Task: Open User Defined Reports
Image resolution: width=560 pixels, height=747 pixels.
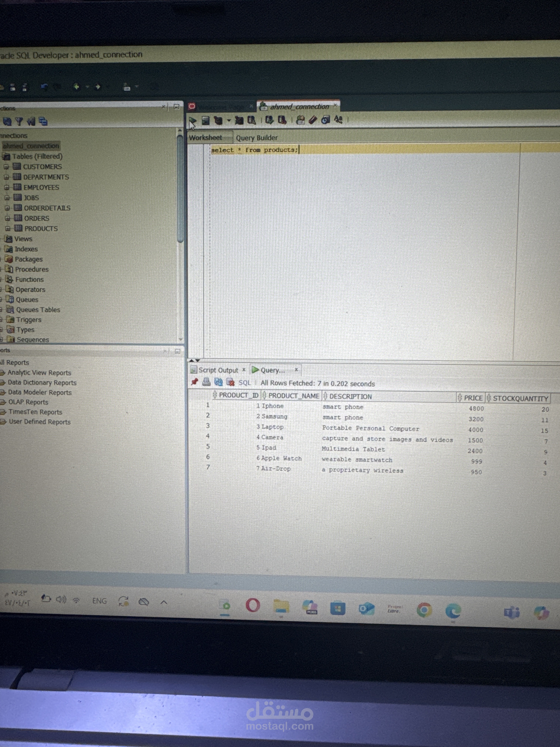Action: coord(39,422)
